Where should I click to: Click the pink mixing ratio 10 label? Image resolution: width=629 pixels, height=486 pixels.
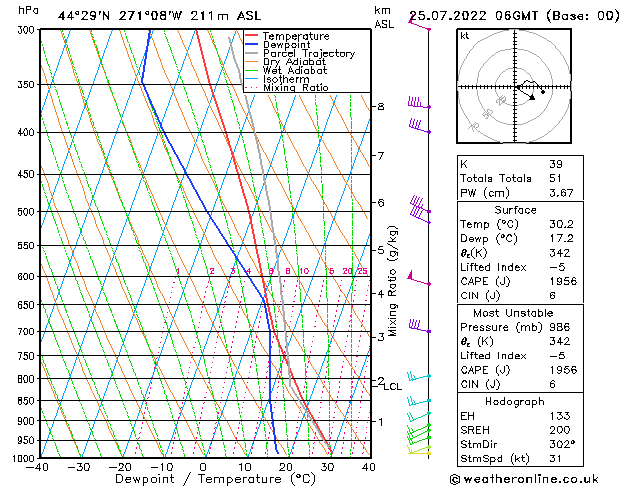click(304, 271)
